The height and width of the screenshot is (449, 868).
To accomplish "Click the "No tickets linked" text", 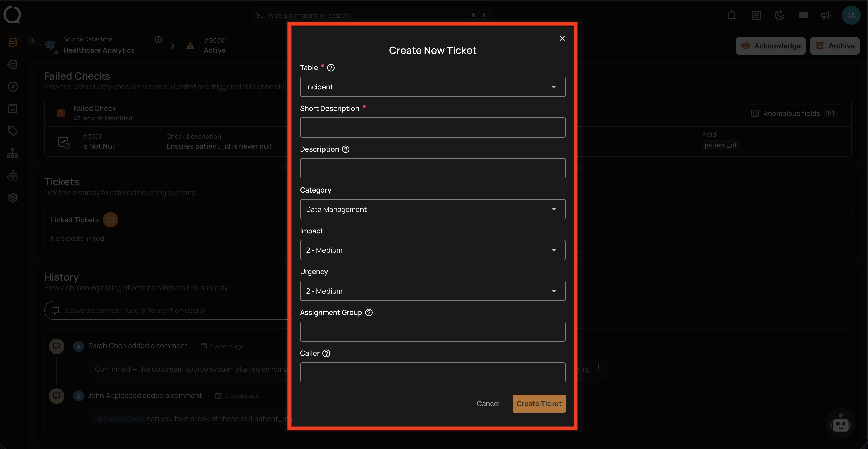I will [x=78, y=239].
